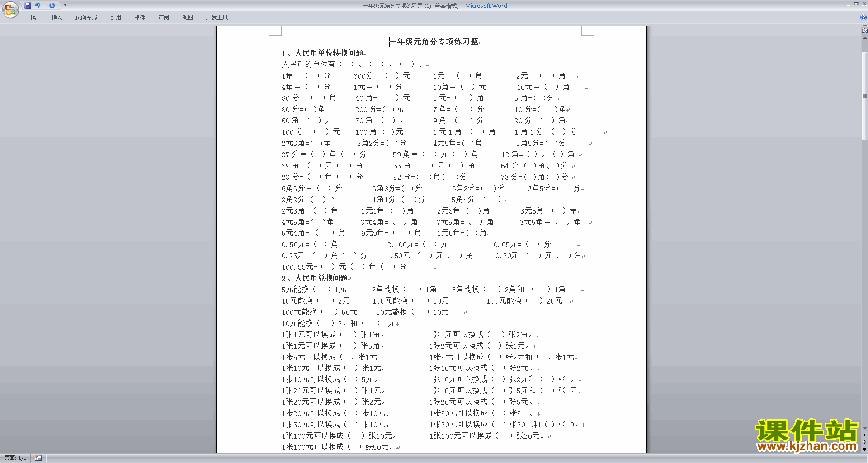Switch to the 页面布局 ribbon tab

[x=86, y=18]
